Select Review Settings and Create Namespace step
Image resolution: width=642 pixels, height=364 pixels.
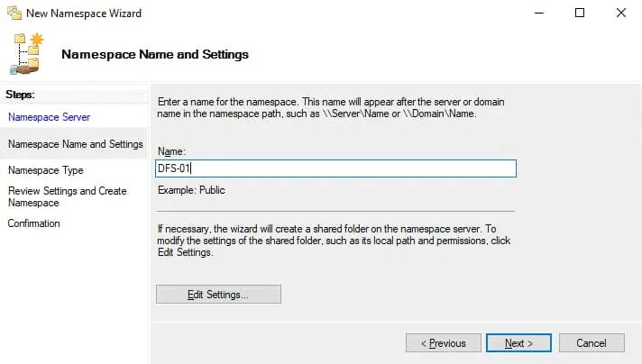(67, 196)
